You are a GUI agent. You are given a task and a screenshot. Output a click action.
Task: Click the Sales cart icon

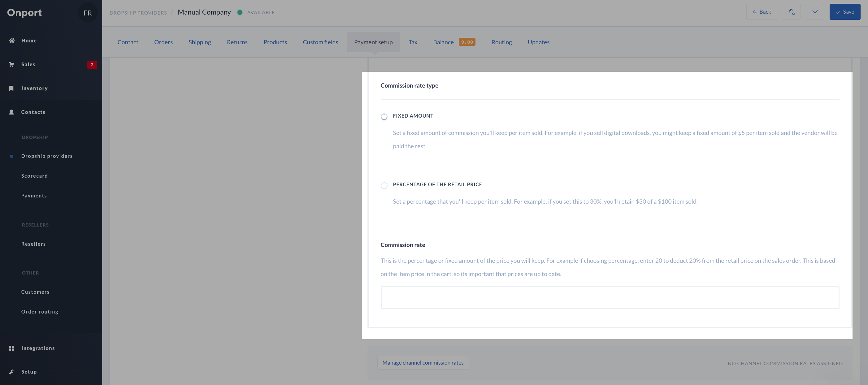coord(11,64)
